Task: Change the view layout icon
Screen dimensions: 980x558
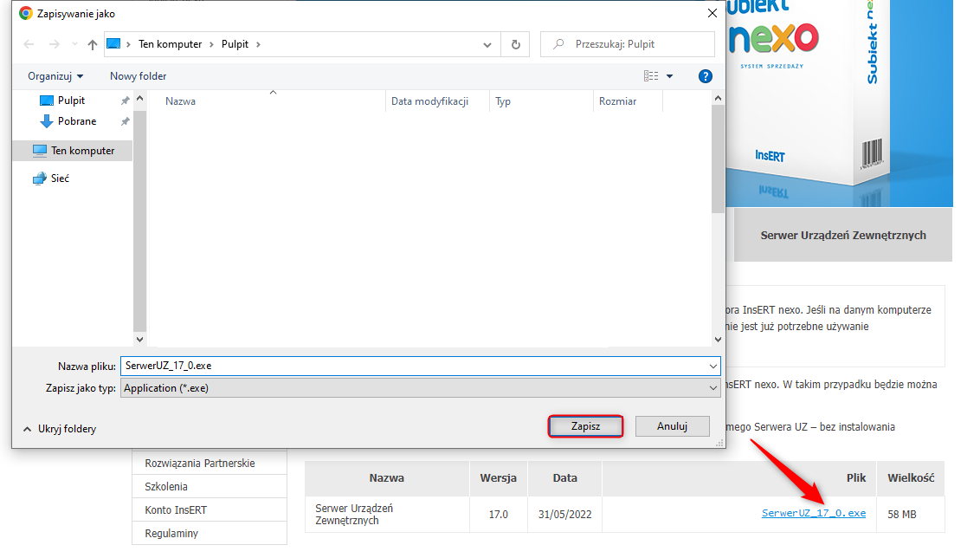Action: tap(651, 75)
